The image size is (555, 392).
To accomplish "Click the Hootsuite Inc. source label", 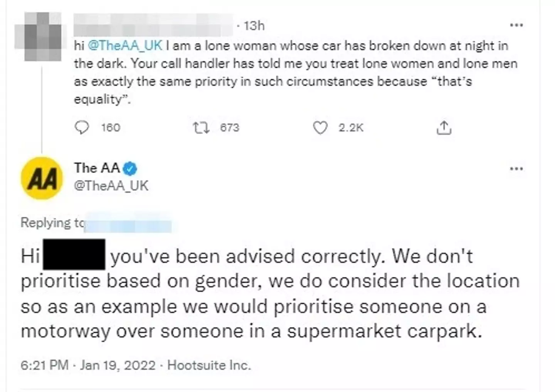I will (209, 365).
